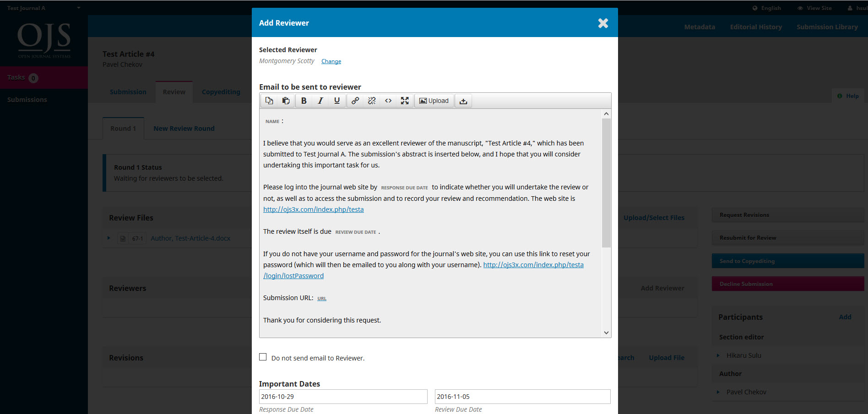Open the source code view icon
This screenshot has width=868, height=414.
tap(388, 101)
